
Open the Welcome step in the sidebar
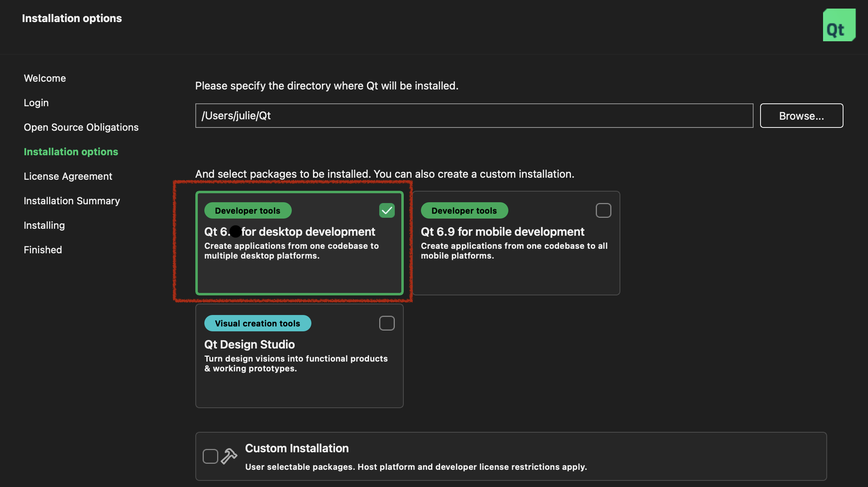coord(45,78)
